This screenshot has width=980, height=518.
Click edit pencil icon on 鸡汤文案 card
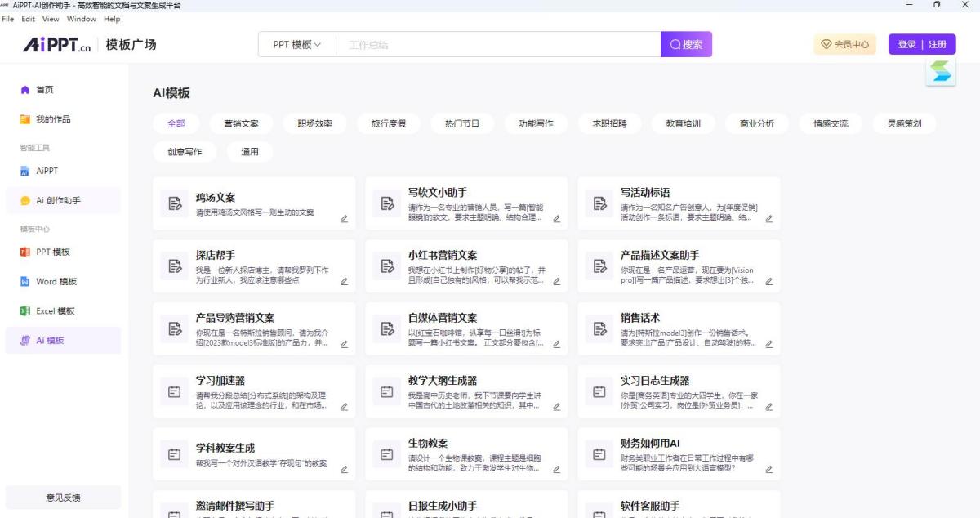[344, 219]
